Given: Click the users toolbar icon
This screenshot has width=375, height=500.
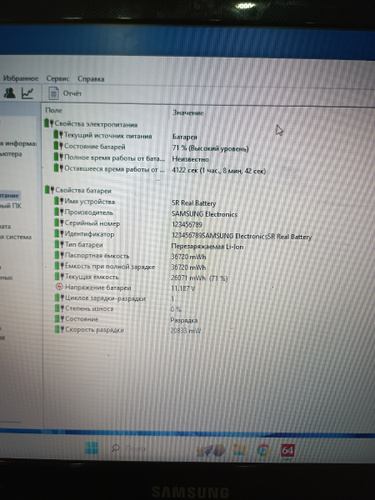Looking at the screenshot, I should click(9, 92).
